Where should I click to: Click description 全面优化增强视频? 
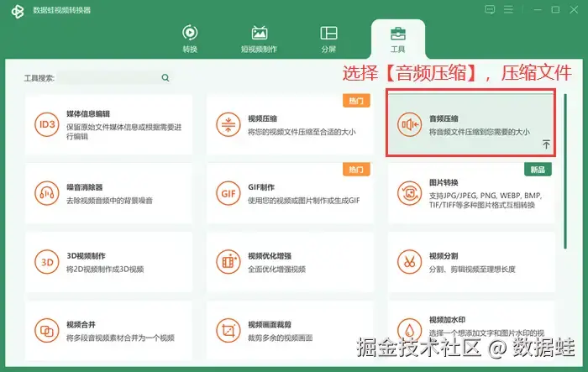tap(276, 270)
